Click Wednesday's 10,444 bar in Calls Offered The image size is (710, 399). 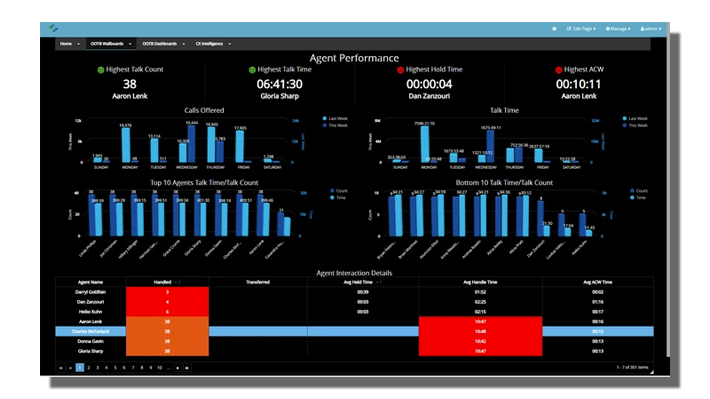pyautogui.click(x=192, y=144)
